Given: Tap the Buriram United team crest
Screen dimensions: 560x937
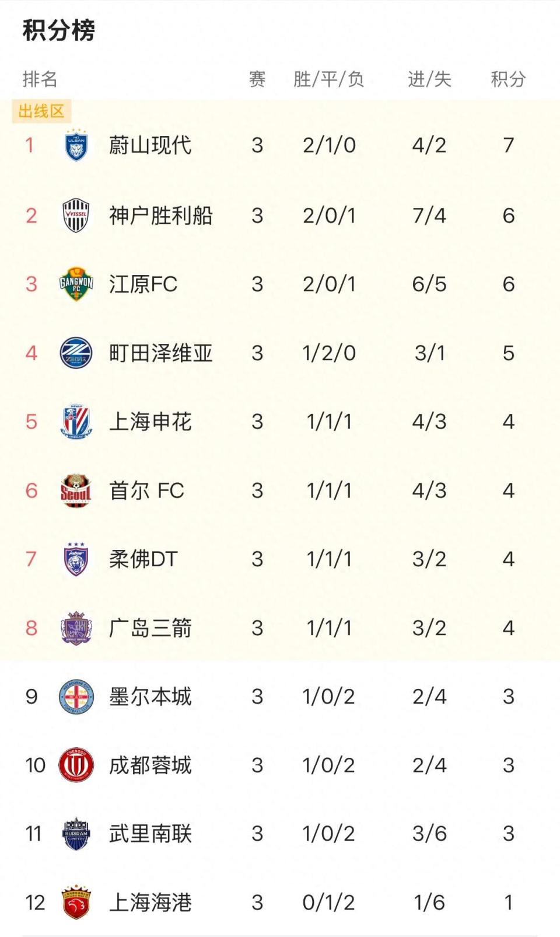Looking at the screenshot, I should pyautogui.click(x=76, y=834).
